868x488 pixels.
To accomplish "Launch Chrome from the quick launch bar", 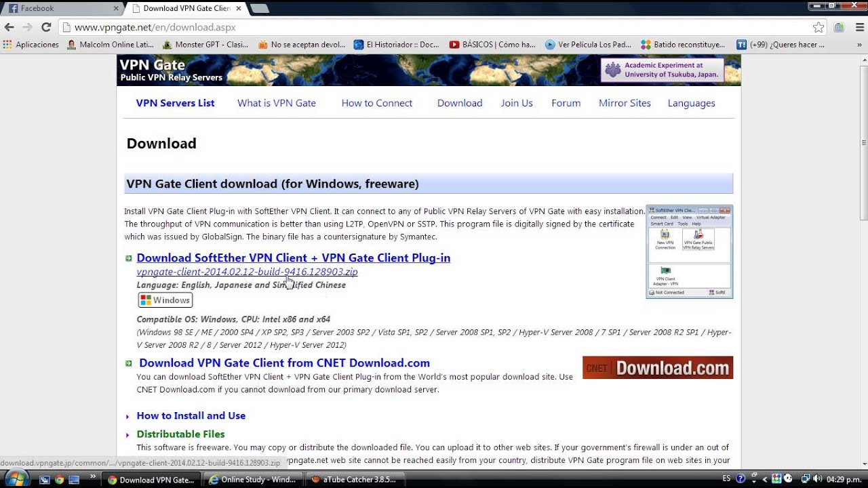I will point(59,479).
